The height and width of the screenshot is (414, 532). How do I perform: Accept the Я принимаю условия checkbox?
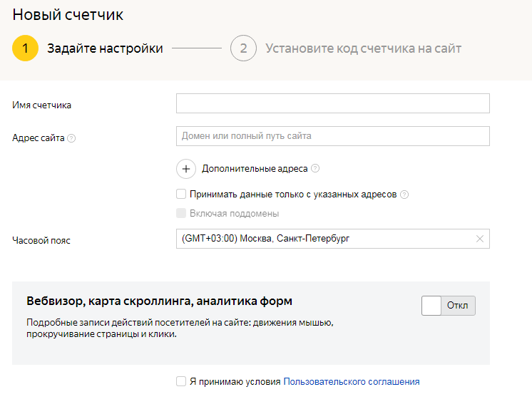coord(181,381)
